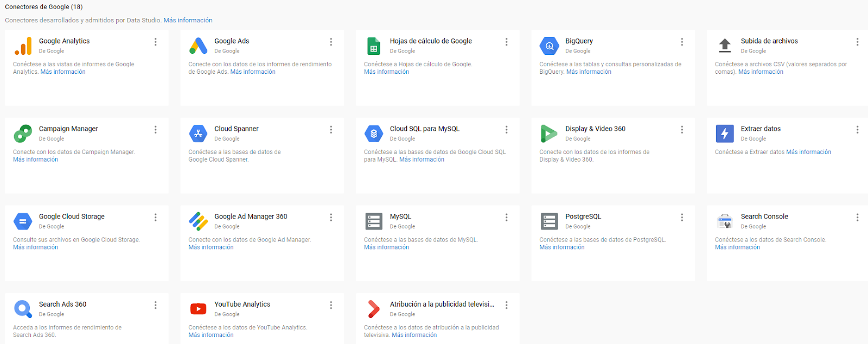The image size is (868, 344).
Task: Open the Google Cloud Storage options menu
Action: coord(156,217)
